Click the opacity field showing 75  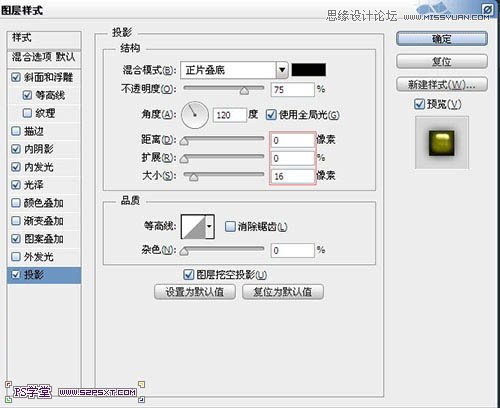(x=293, y=90)
